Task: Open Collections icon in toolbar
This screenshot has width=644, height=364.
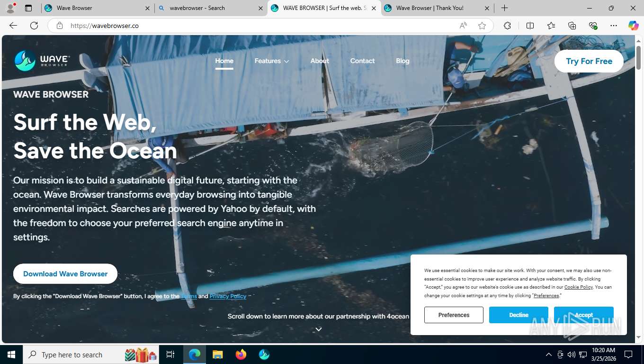Action: pos(572,26)
